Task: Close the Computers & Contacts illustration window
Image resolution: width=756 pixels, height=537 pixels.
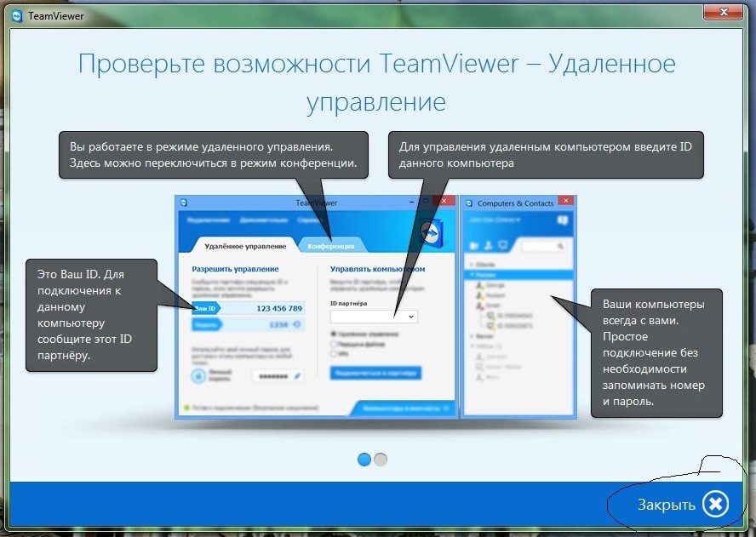Action: 566,201
